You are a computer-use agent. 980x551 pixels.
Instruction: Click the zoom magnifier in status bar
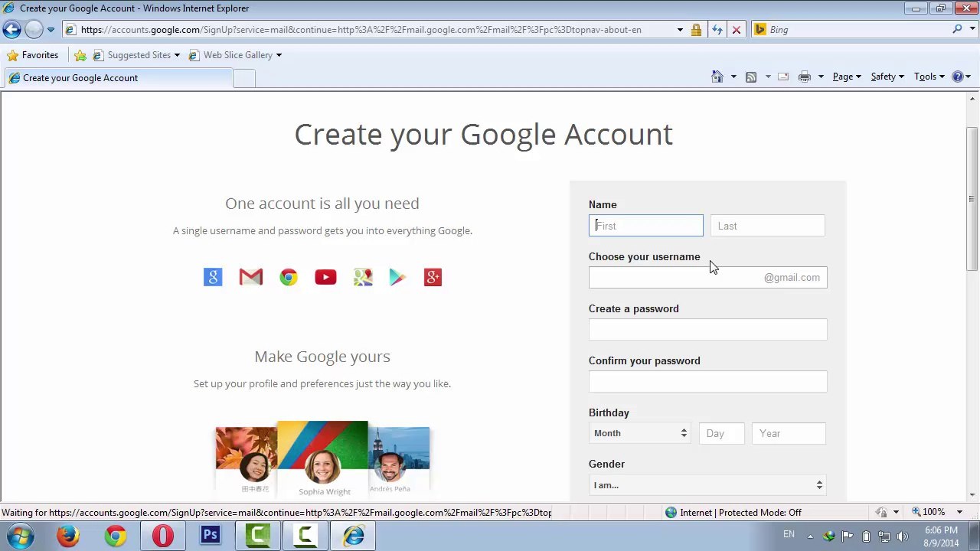916,512
